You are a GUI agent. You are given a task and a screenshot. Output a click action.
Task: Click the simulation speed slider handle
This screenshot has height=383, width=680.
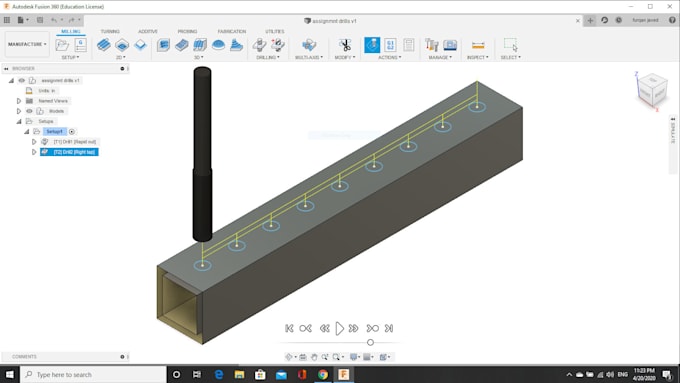pos(370,342)
